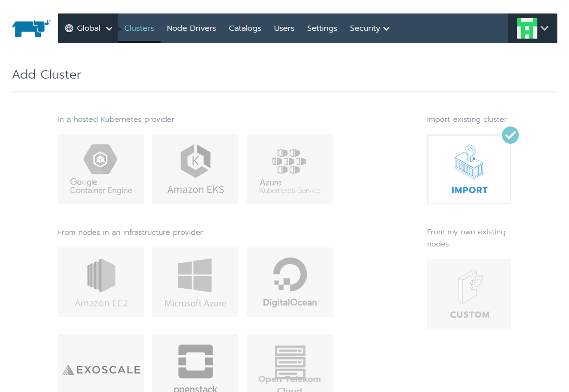Open the Users tab
This screenshot has height=392, width=569.
[x=284, y=28]
